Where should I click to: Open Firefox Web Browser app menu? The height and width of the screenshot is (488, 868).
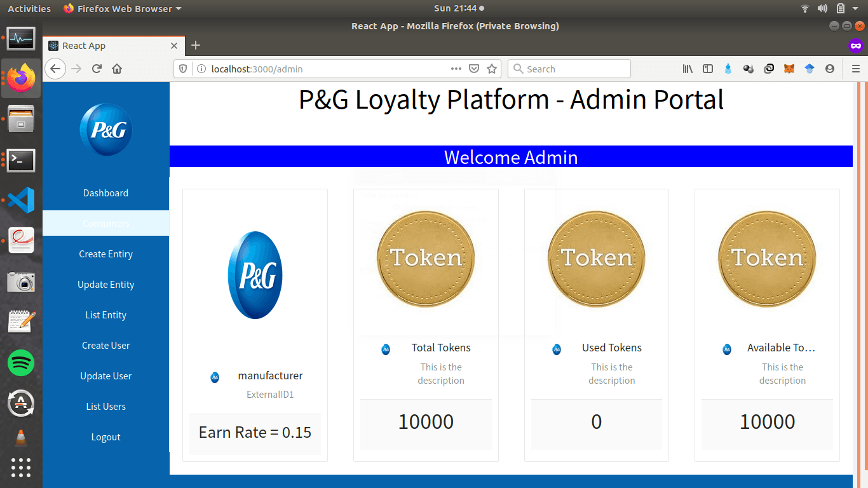[123, 8]
